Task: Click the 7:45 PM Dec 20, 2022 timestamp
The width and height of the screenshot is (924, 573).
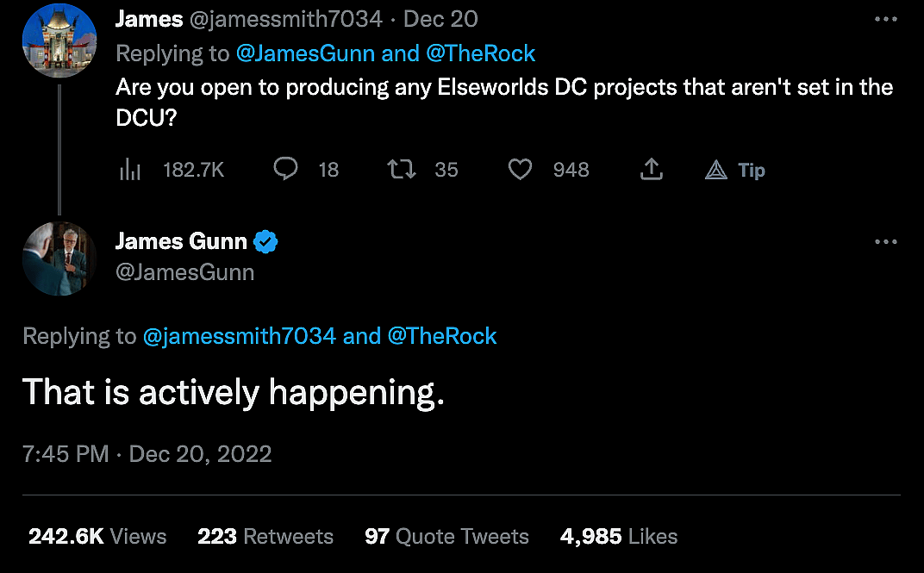Action: click(147, 454)
